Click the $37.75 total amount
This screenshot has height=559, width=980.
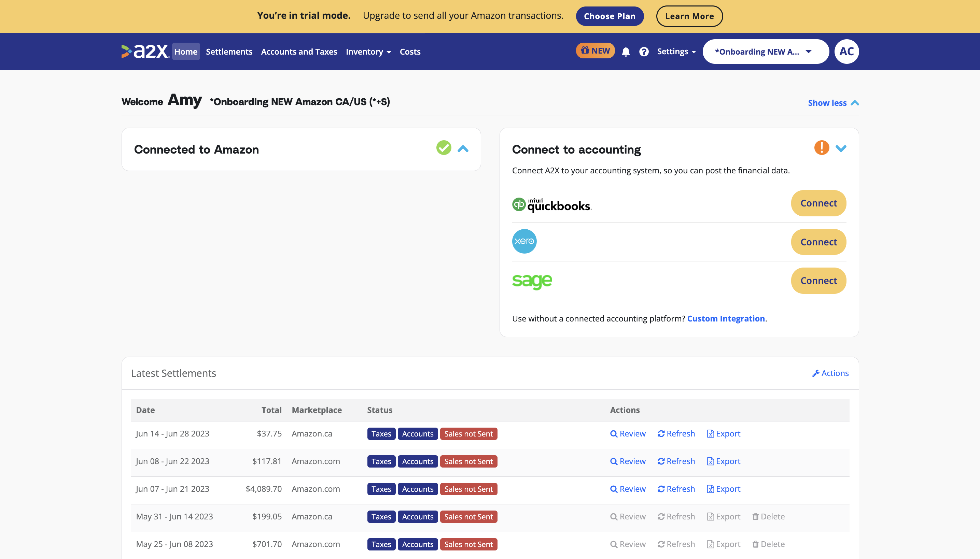(269, 433)
